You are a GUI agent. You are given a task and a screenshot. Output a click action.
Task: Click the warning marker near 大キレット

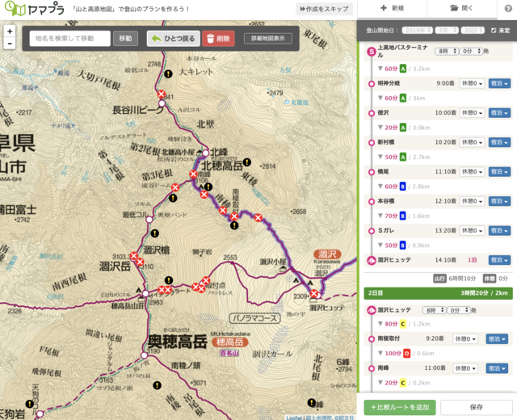pyautogui.click(x=169, y=73)
